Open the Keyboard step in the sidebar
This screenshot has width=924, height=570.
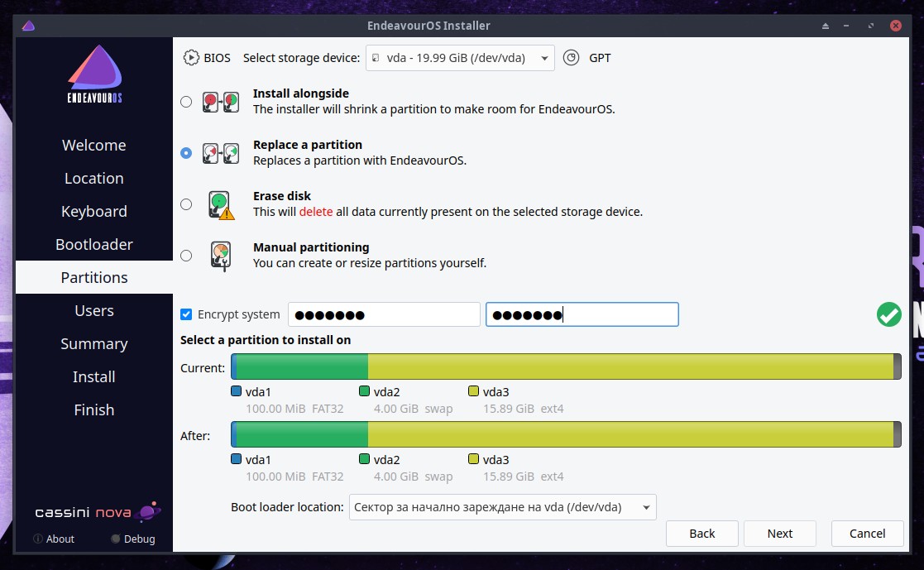[94, 211]
